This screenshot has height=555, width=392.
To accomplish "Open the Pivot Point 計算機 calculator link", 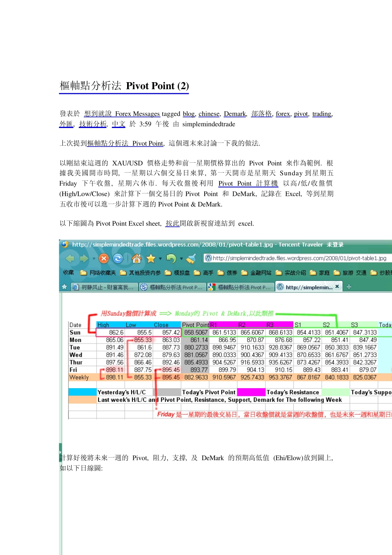I will point(248,183).
